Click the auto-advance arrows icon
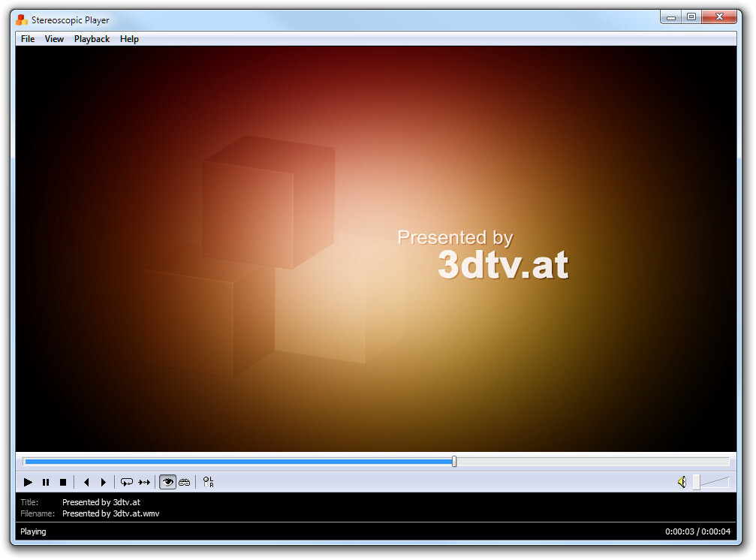756x560 pixels. pos(144,482)
